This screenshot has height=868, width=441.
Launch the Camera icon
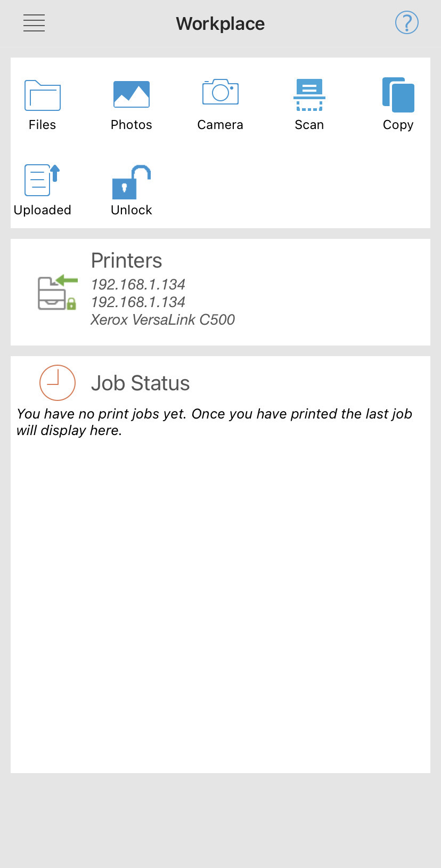[220, 93]
